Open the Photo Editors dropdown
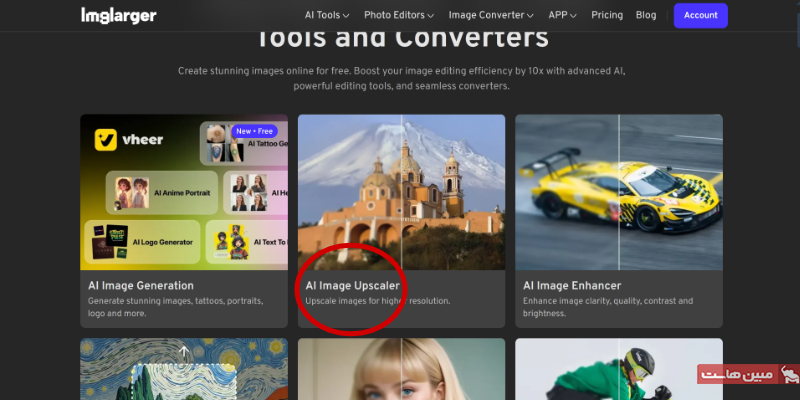 [398, 15]
